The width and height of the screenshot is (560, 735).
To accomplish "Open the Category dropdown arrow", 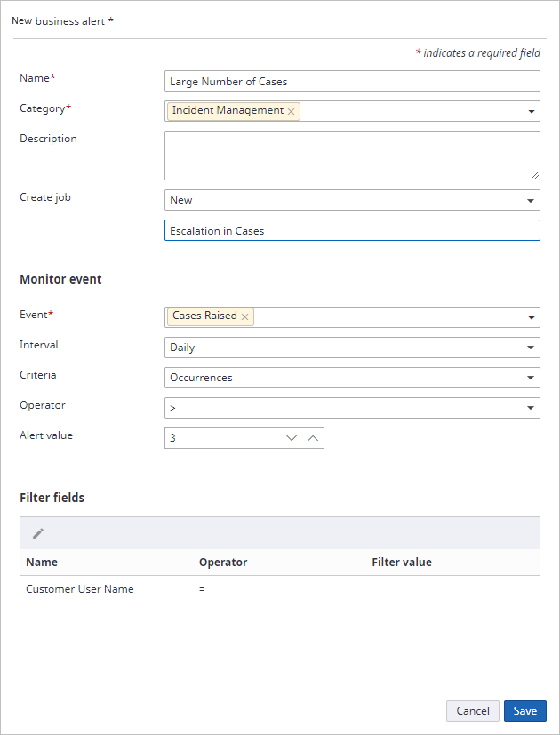I will click(x=531, y=112).
